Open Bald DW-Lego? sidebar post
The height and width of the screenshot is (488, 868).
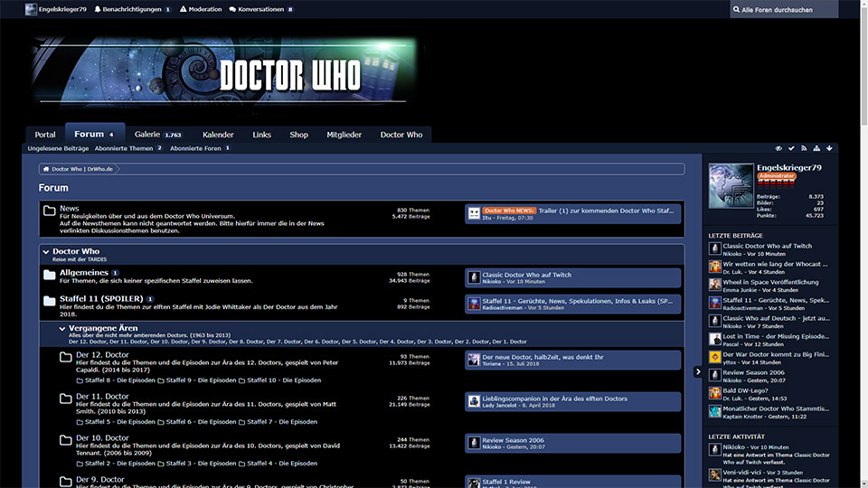click(745, 390)
